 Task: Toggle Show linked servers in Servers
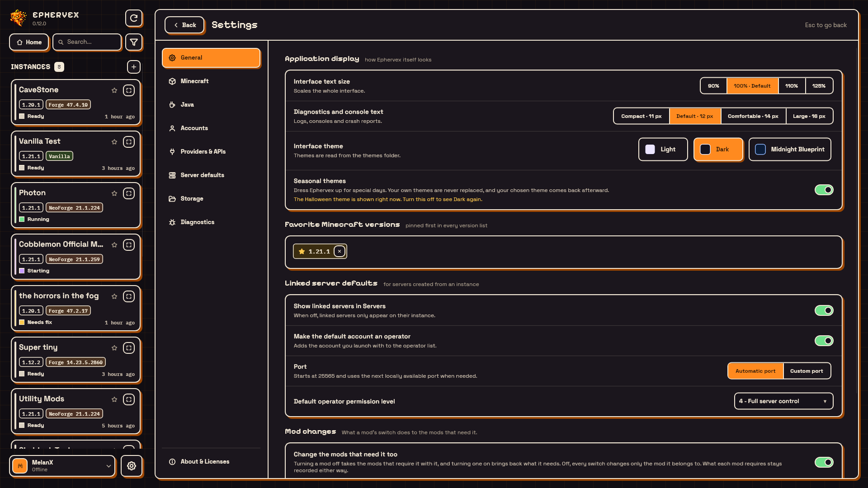point(824,310)
